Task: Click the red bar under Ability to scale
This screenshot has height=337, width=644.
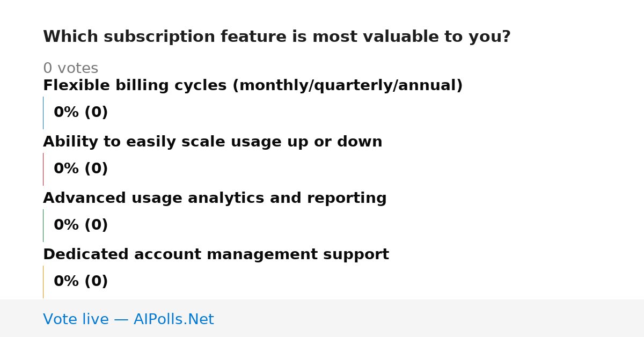Action: click(x=43, y=169)
